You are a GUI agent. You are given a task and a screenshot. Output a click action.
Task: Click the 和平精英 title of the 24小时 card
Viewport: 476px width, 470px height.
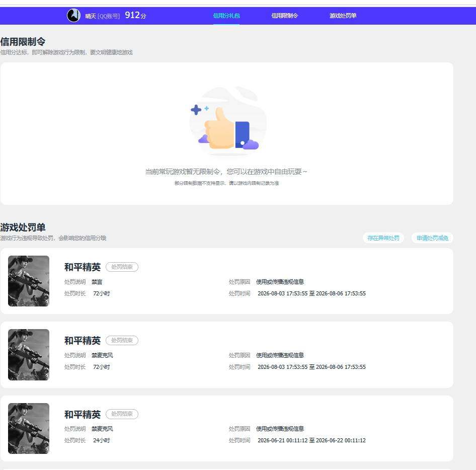82,415
